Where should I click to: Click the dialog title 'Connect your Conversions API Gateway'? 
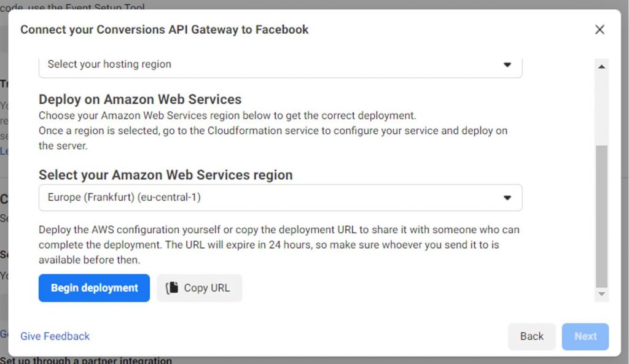(x=164, y=29)
